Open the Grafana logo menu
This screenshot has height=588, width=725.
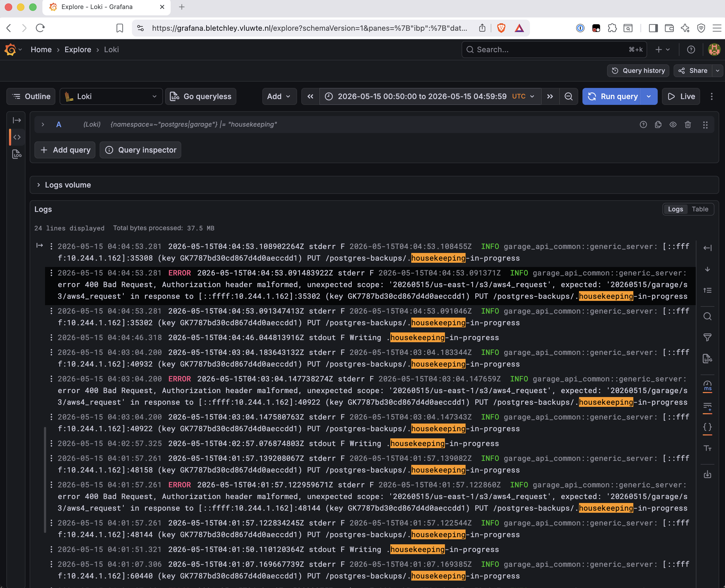coord(13,50)
